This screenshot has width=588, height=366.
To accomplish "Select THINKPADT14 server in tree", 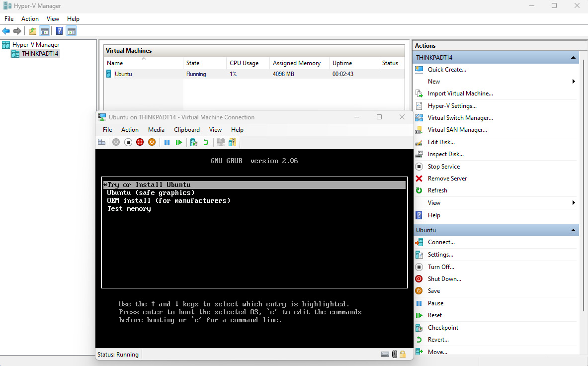I will [40, 54].
